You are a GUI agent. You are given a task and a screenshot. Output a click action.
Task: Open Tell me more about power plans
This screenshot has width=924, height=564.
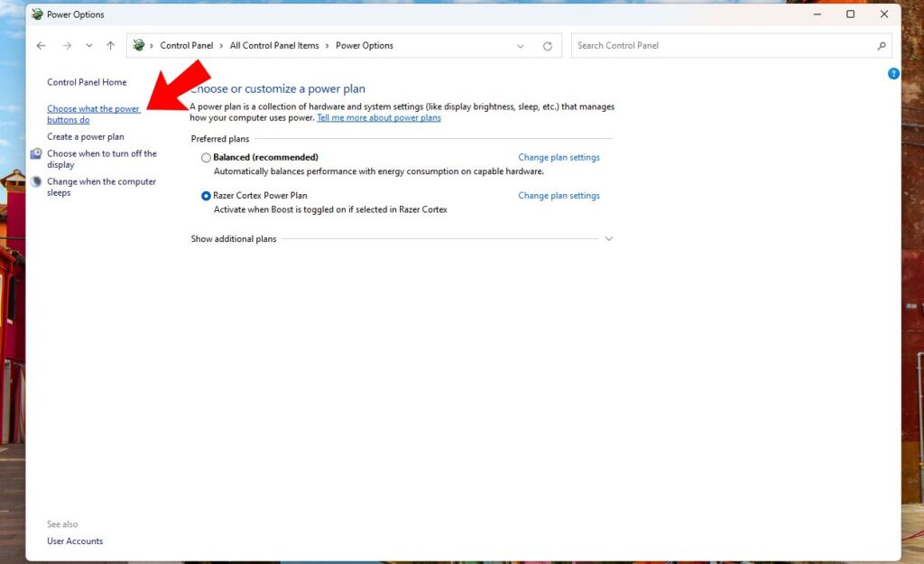coord(379,117)
